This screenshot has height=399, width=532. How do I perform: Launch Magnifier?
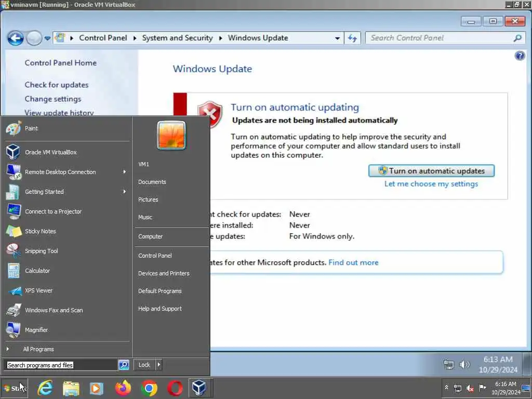click(x=67, y=330)
